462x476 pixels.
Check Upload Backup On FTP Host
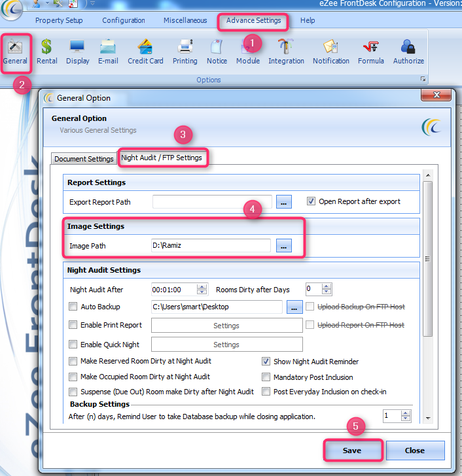pos(310,306)
